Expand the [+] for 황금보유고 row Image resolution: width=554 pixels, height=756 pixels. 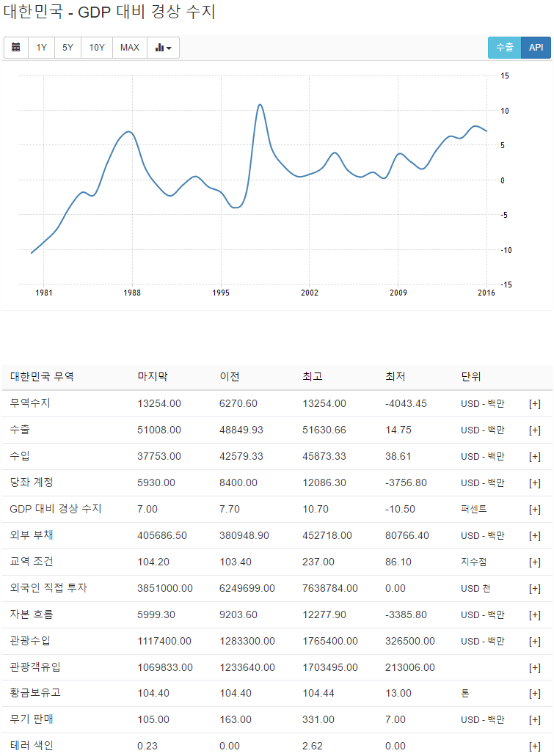click(535, 694)
